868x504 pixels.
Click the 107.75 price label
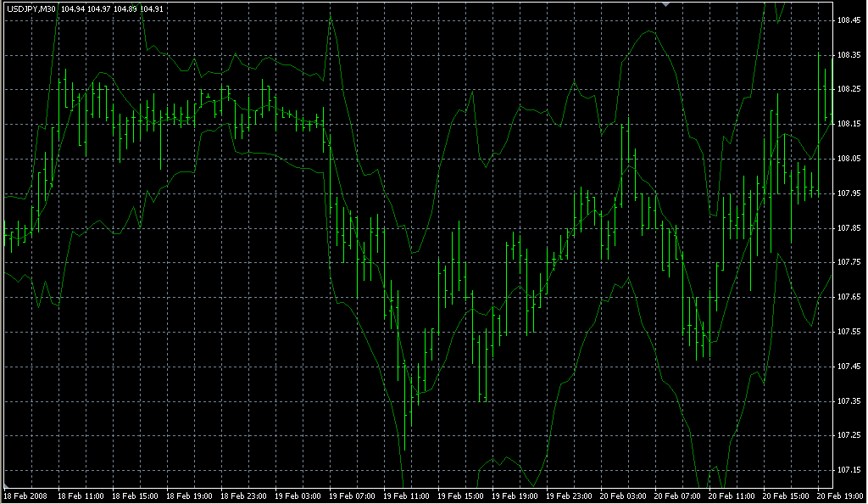point(849,262)
